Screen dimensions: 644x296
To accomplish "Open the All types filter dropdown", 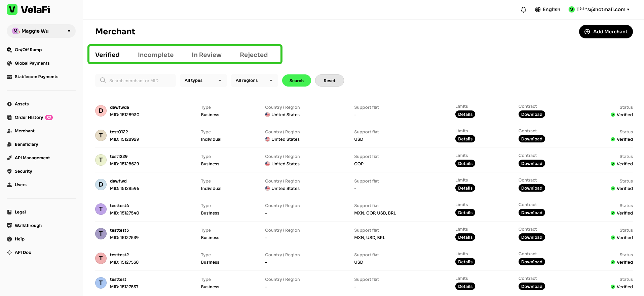I will [203, 80].
